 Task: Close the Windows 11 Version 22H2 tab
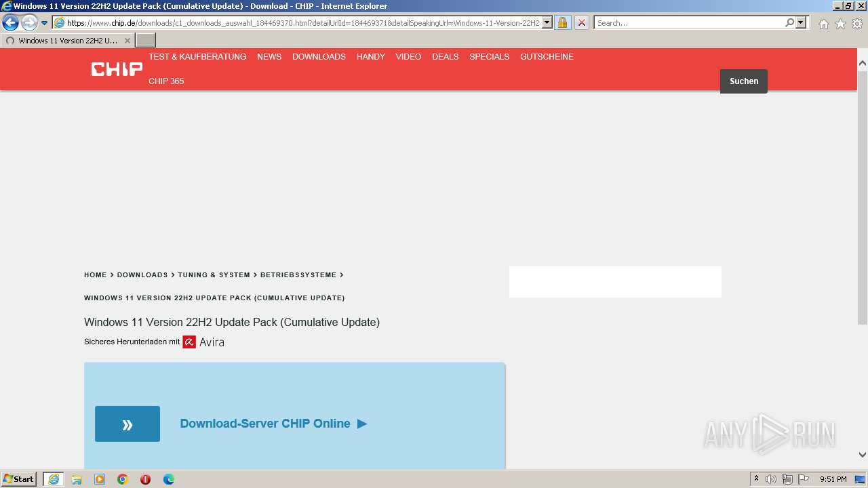(x=127, y=41)
